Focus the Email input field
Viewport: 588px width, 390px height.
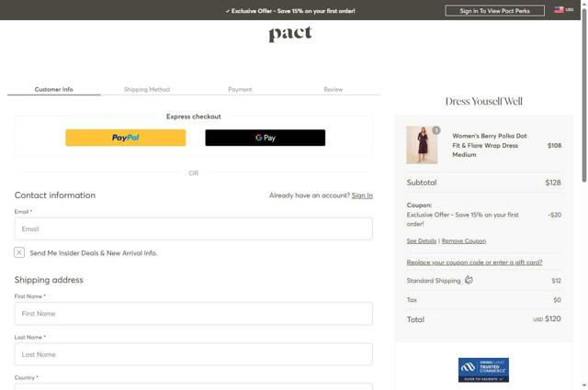[194, 228]
